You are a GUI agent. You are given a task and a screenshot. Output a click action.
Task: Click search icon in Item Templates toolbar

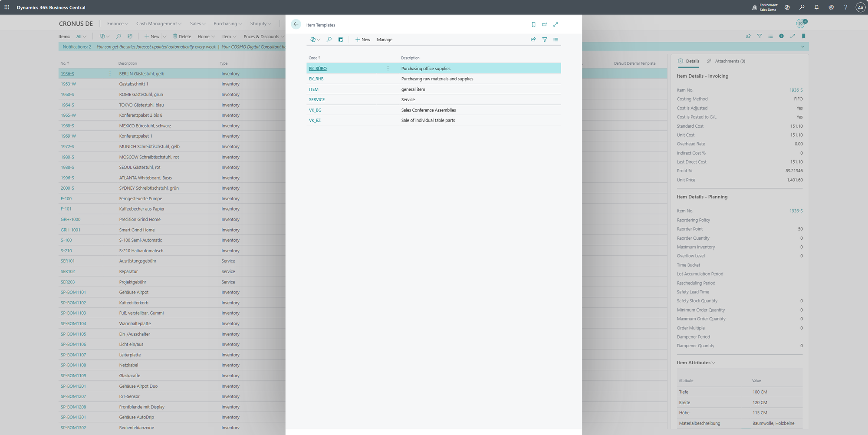[x=329, y=40]
